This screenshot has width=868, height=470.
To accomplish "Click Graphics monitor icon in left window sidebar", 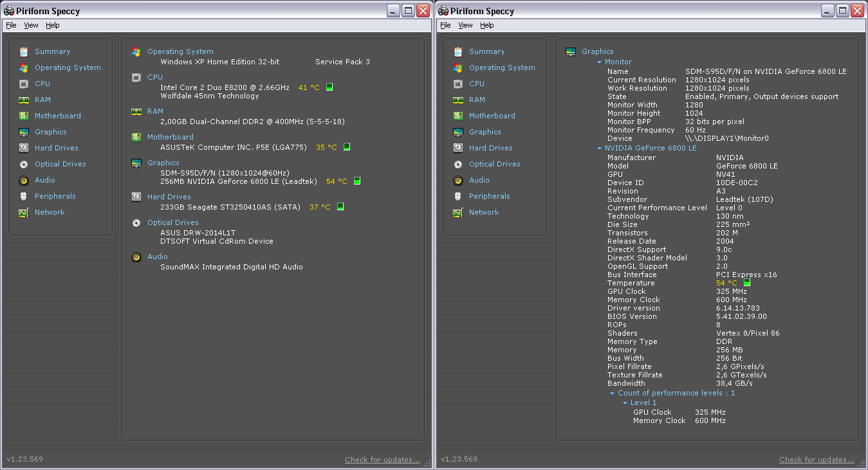I will click(24, 132).
